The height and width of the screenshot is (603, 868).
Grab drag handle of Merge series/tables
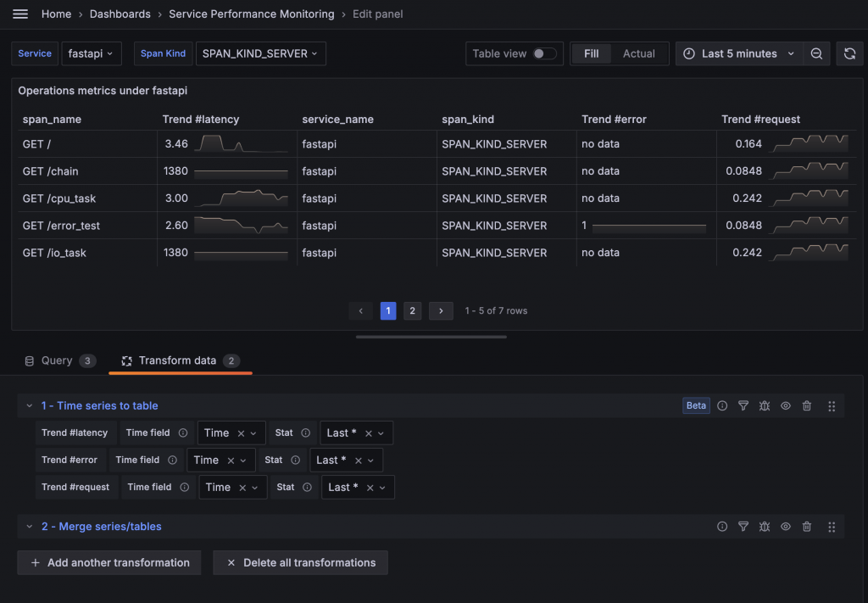point(832,528)
